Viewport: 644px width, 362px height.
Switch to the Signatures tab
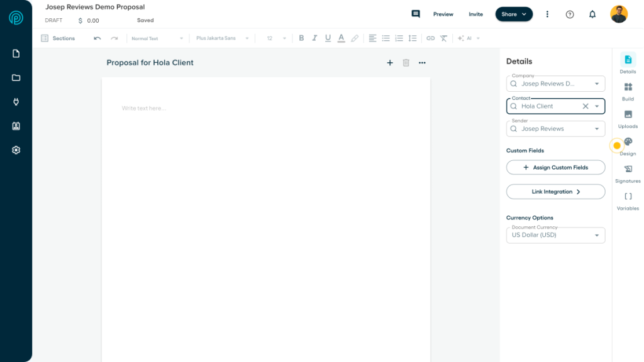[628, 174]
